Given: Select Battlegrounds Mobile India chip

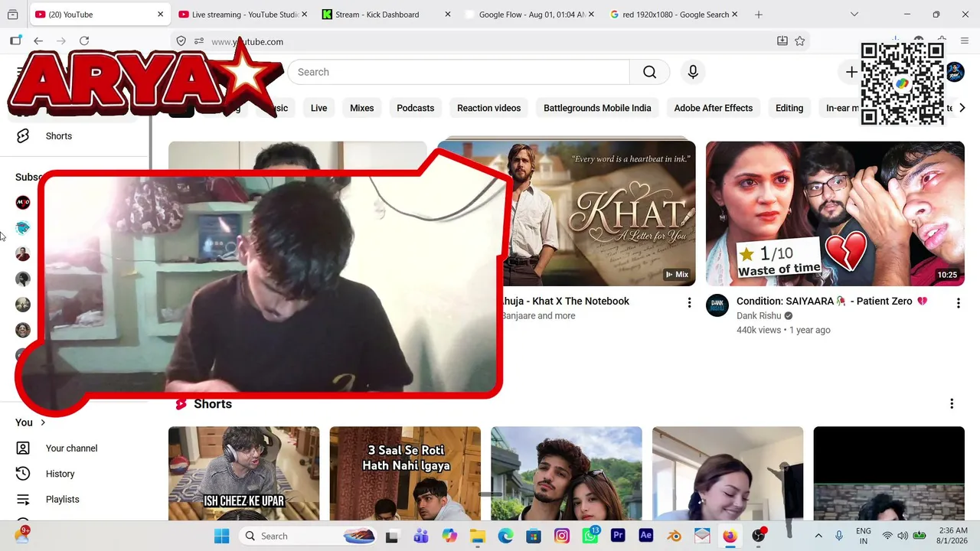Looking at the screenshot, I should pyautogui.click(x=597, y=108).
